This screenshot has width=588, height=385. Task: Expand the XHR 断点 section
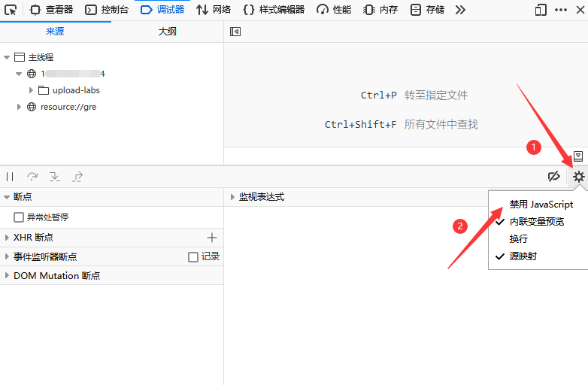tap(7, 237)
